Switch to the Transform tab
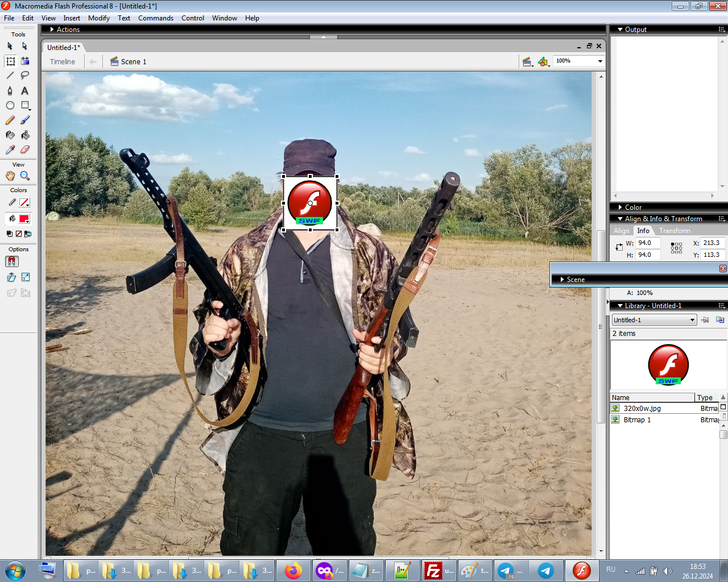Viewport: 728px width, 582px height. pos(675,231)
